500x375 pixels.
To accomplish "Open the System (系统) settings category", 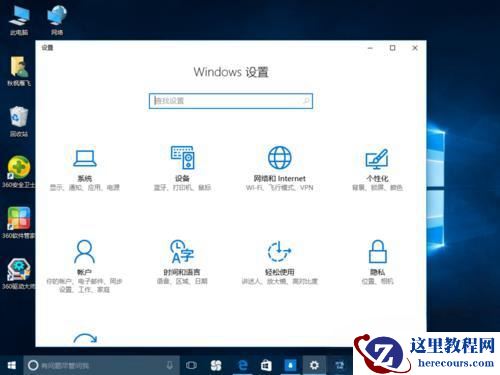I will tap(85, 170).
